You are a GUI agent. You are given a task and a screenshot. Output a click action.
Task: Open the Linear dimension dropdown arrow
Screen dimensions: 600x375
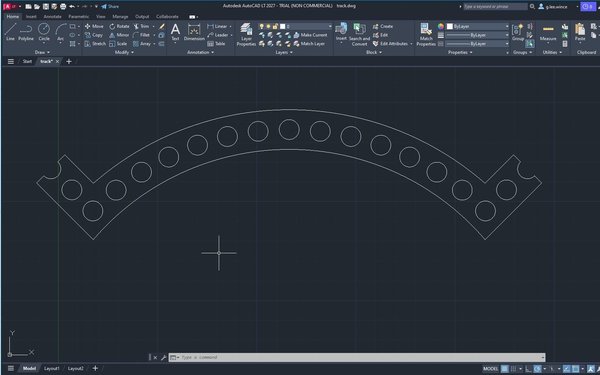click(230, 26)
